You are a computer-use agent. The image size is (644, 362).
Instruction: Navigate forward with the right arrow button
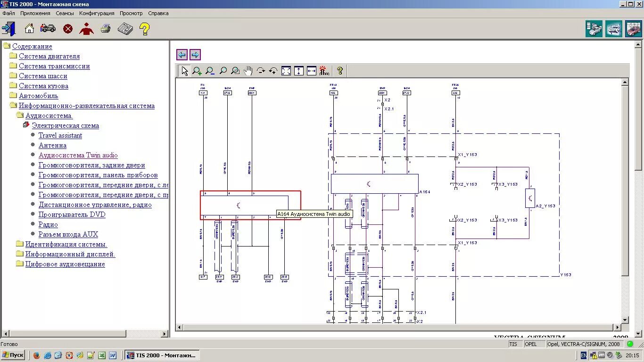(x=195, y=55)
